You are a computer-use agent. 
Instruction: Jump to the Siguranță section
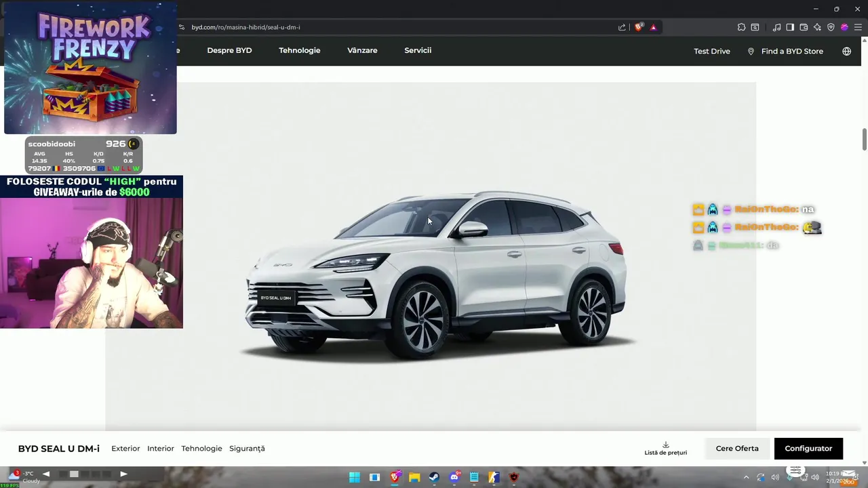click(247, 449)
